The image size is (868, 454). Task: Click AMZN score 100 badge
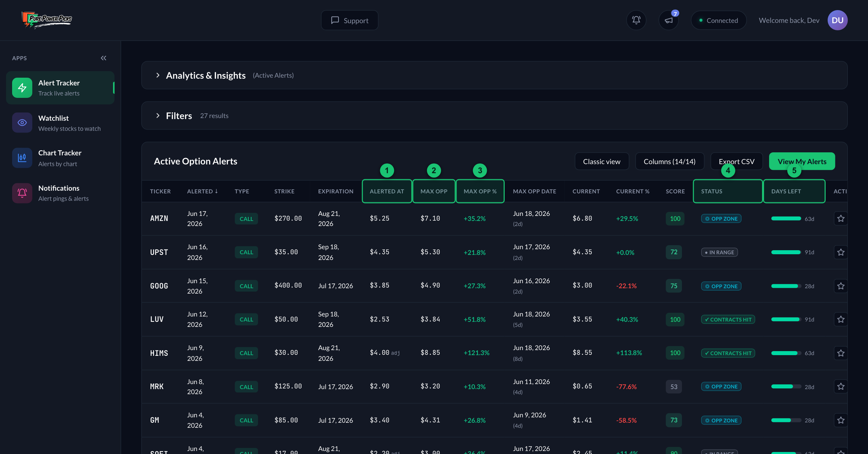[675, 218]
